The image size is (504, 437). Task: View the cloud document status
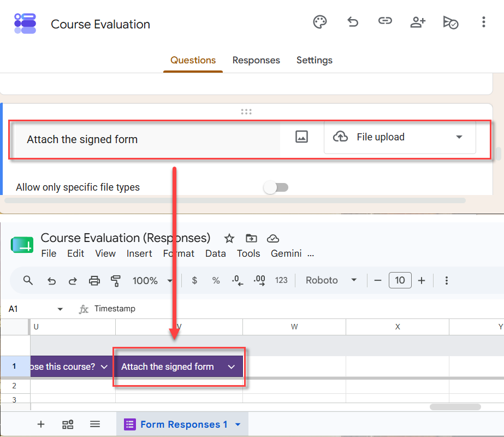point(273,239)
